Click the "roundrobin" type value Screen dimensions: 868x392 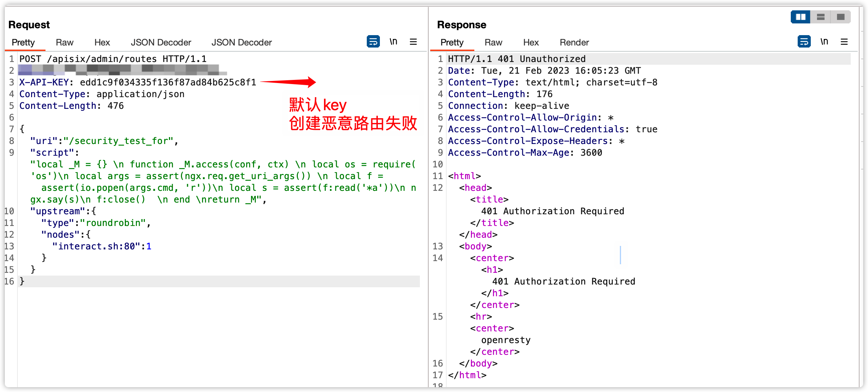click(x=113, y=223)
